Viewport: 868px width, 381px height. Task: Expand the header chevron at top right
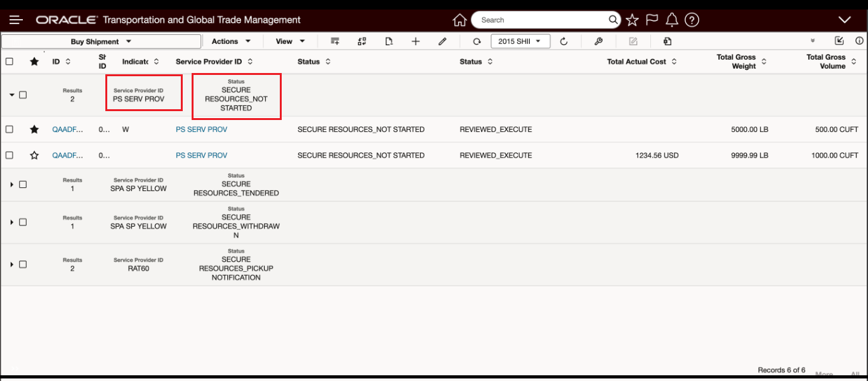click(x=844, y=20)
